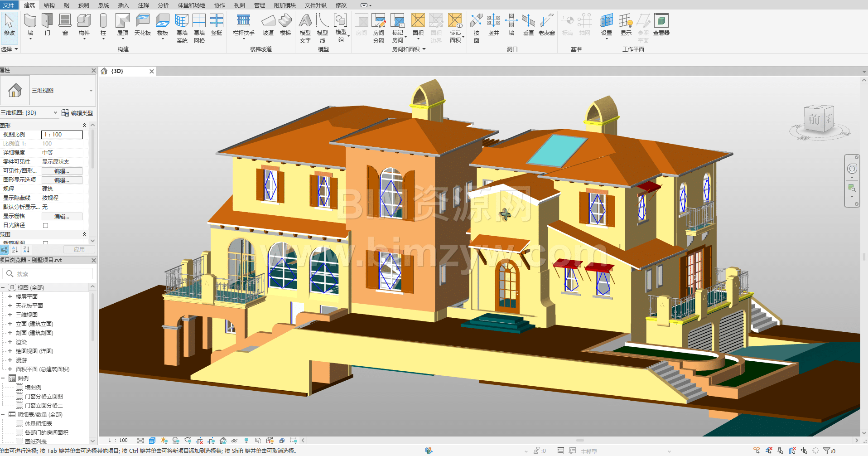
Task: Open the 三维视图 type selector dropdown
Action: coord(91,91)
